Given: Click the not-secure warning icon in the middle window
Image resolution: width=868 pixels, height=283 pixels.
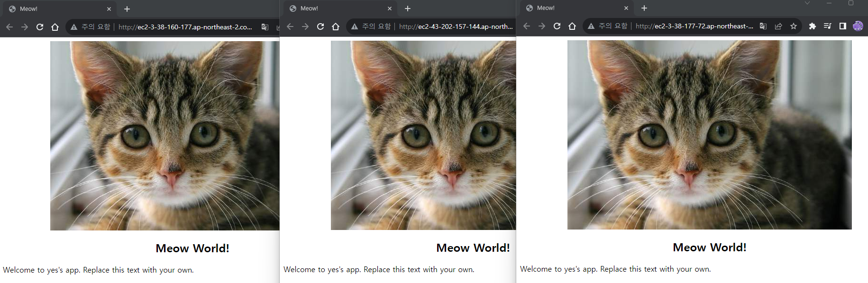Looking at the screenshot, I should pos(355,27).
